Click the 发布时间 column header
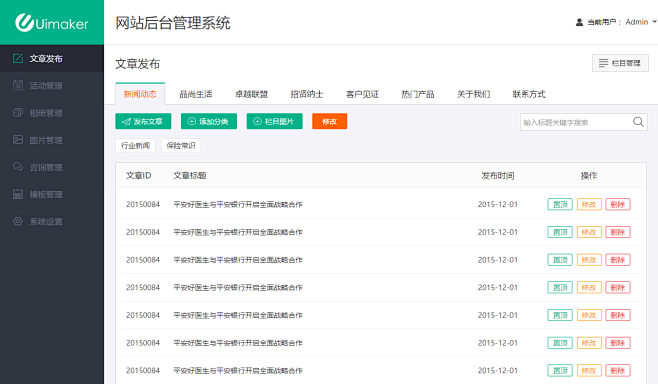This screenshot has width=658, height=384. pyautogui.click(x=498, y=175)
